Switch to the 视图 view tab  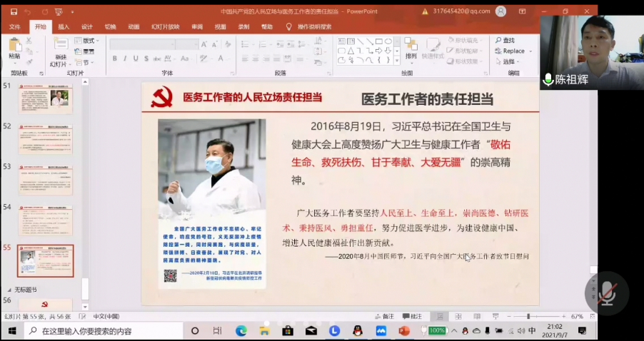220,26
